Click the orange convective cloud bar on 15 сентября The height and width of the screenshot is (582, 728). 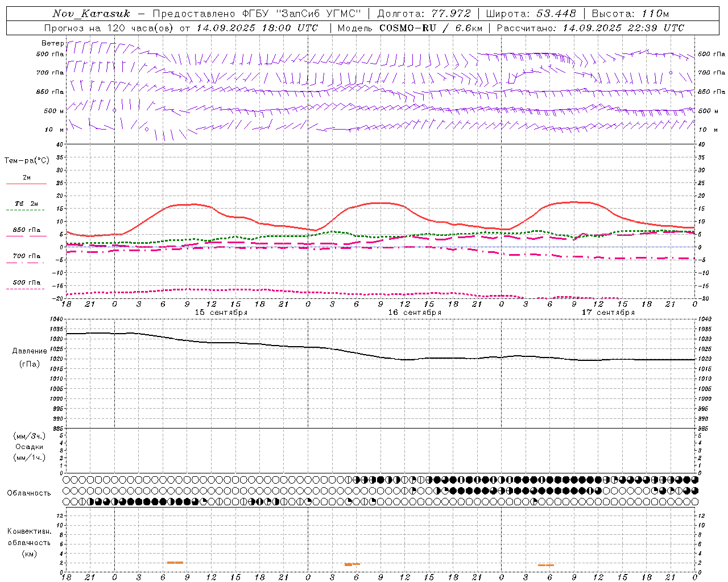(175, 563)
